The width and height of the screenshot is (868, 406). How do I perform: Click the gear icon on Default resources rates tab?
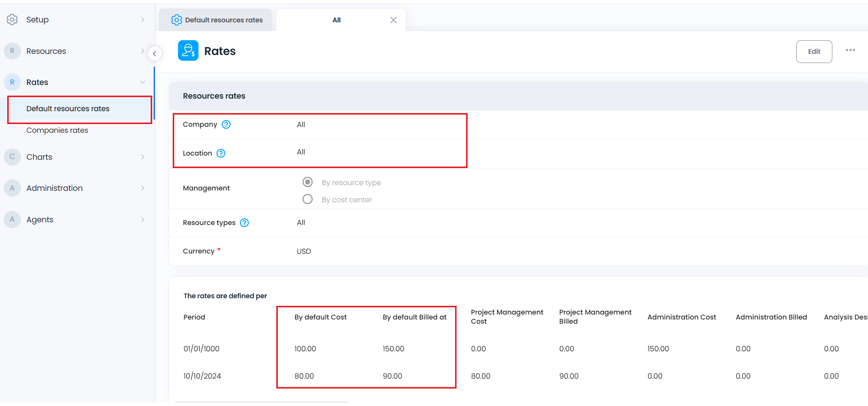click(x=176, y=20)
